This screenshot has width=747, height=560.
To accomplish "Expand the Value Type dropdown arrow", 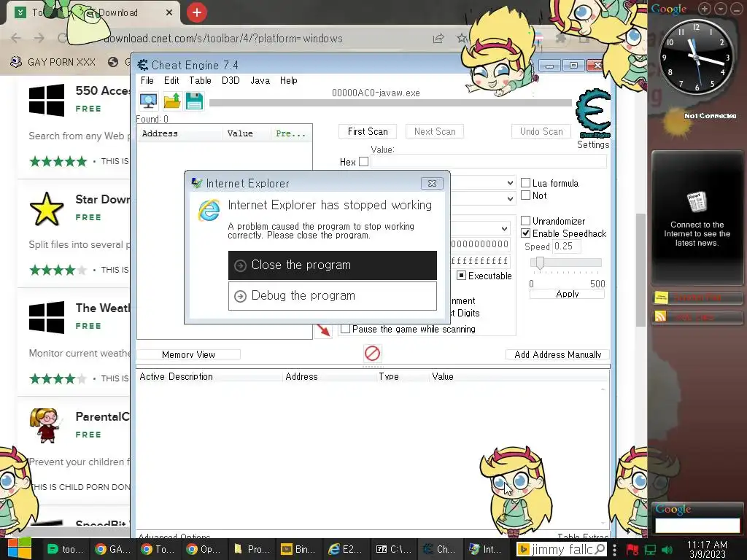I will 510,198.
